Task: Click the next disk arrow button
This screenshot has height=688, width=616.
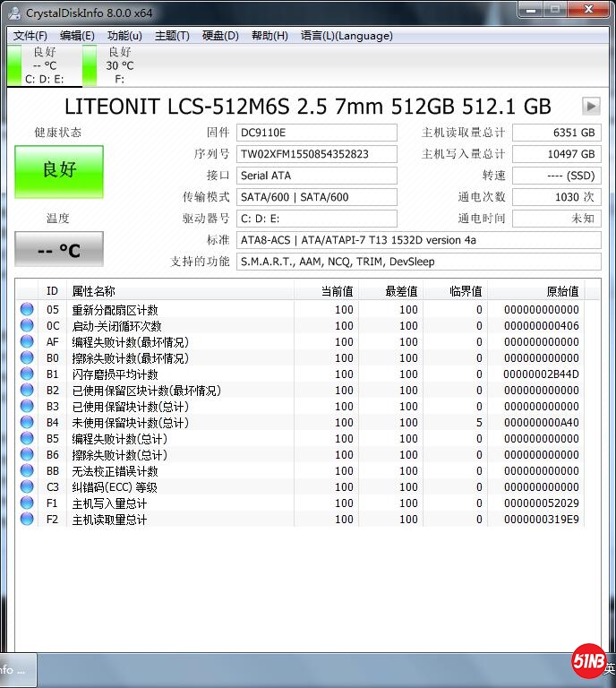Action: coord(591,106)
